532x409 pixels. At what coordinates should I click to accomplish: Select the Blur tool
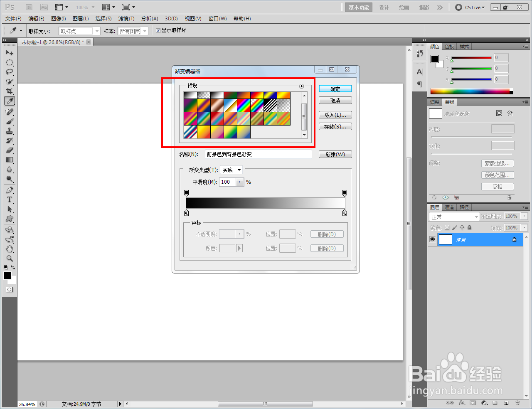click(x=10, y=169)
